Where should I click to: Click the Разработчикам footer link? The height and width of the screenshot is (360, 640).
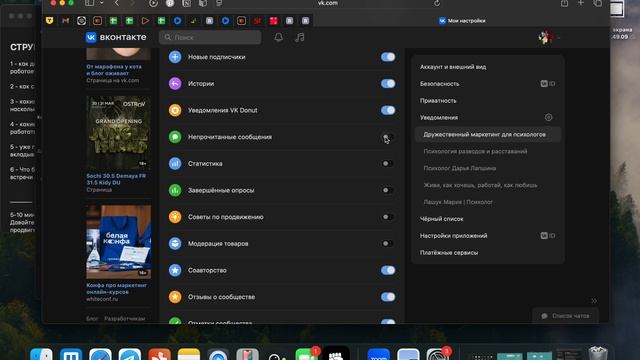click(124, 318)
